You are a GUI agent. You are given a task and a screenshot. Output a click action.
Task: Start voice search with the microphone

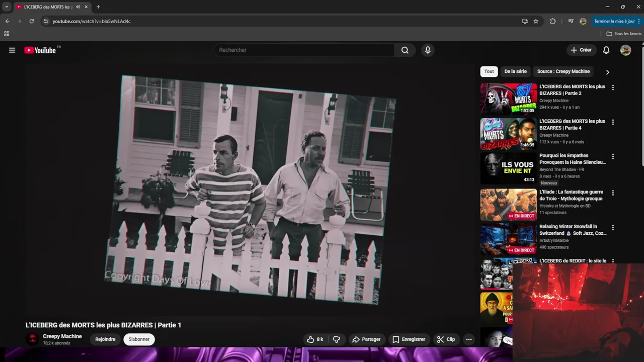pos(428,50)
